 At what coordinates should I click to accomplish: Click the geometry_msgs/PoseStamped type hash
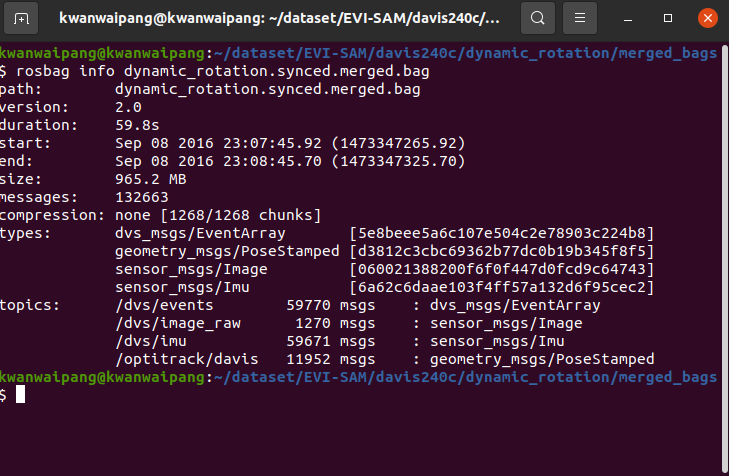[502, 251]
